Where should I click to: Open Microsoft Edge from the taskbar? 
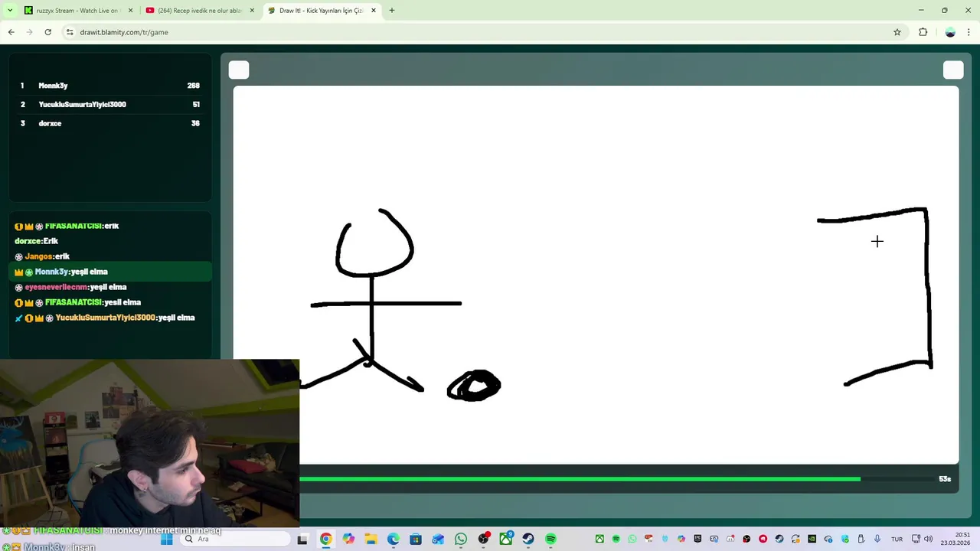394,540
